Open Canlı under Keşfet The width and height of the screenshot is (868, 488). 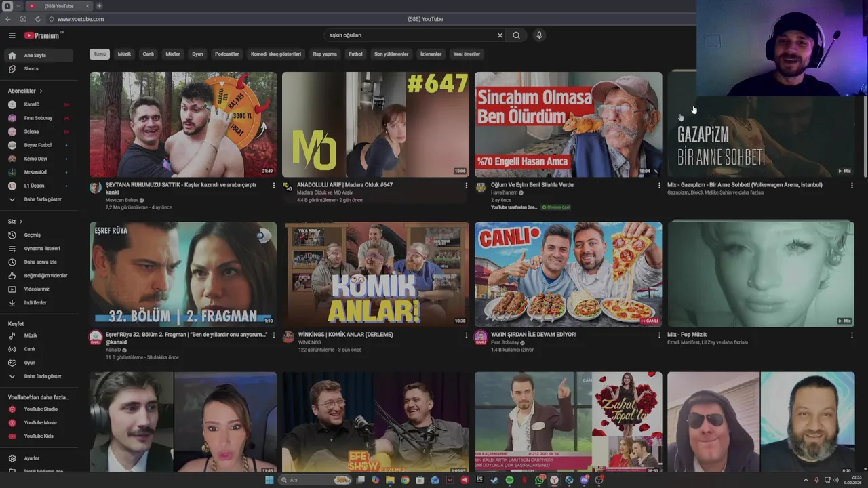click(38, 349)
